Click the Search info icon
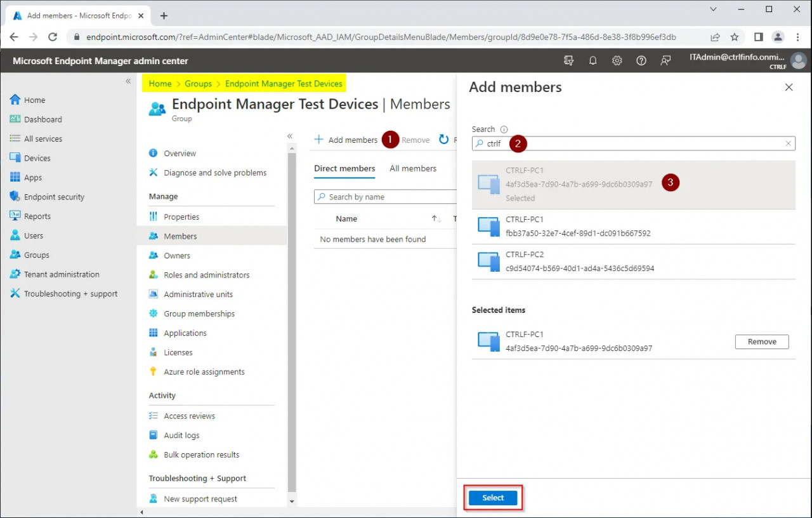Screen dimensions: 812x518 504,129
